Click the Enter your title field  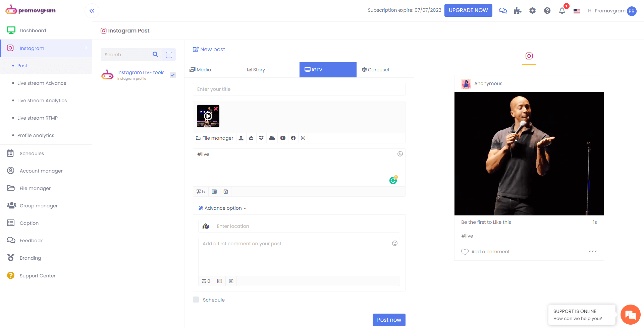pyautogui.click(x=299, y=89)
